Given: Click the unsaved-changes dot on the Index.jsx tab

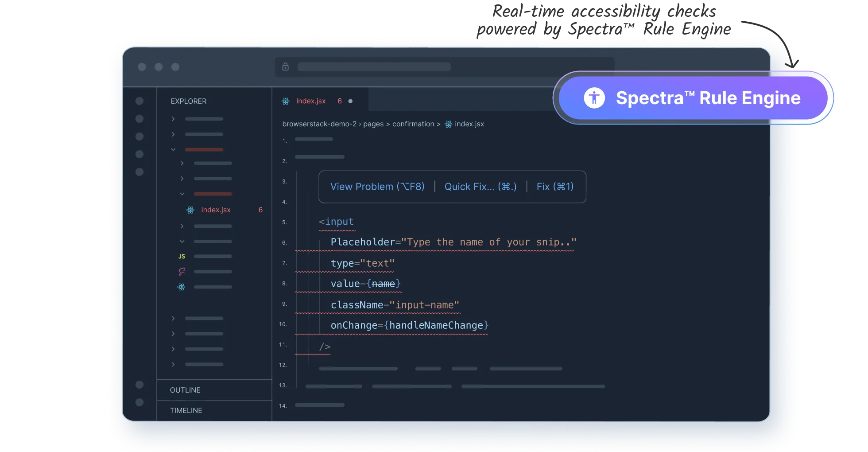Looking at the screenshot, I should (x=350, y=101).
